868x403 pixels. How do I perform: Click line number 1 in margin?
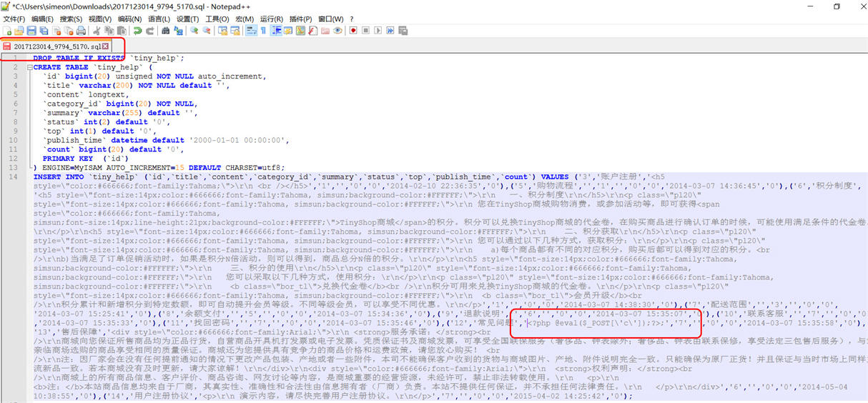pos(14,58)
